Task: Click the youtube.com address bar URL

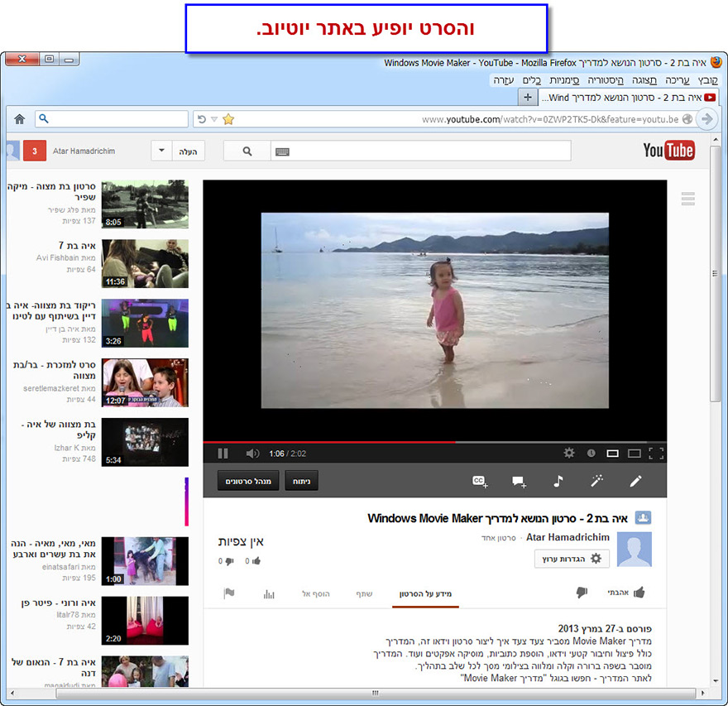Action: click(x=550, y=119)
